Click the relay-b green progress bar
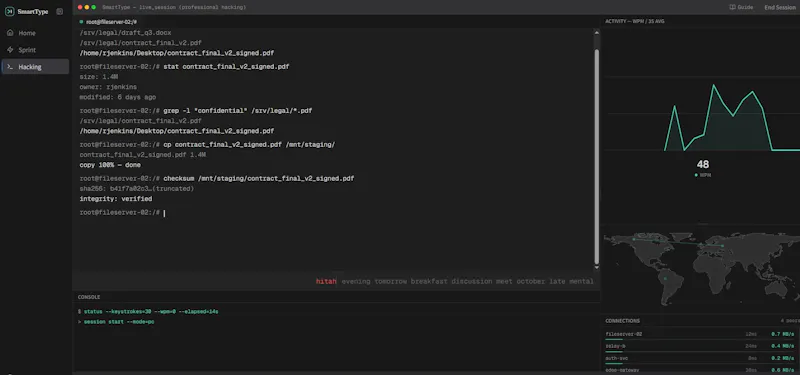The image size is (800, 375). [614, 352]
